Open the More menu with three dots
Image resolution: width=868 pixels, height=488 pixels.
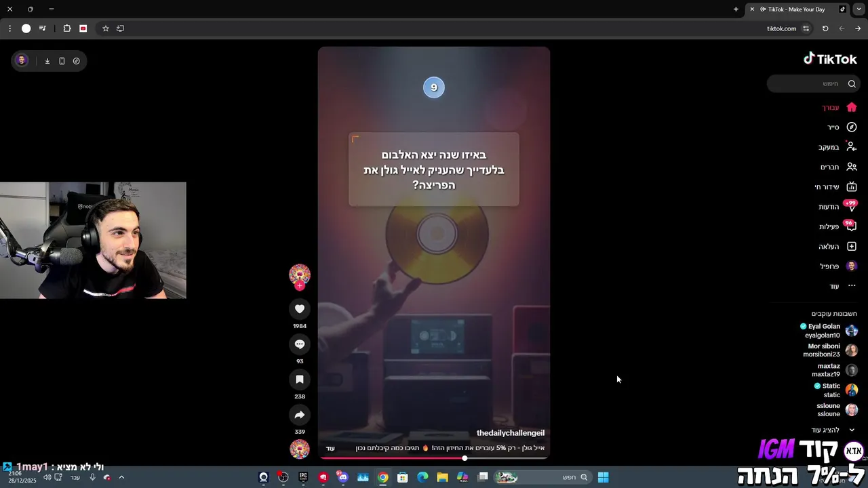[x=843, y=286]
